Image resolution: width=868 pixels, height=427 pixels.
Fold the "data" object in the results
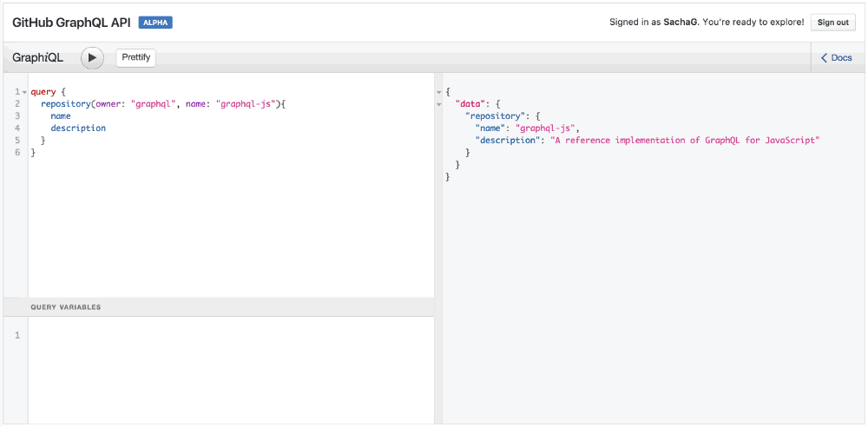(x=438, y=104)
